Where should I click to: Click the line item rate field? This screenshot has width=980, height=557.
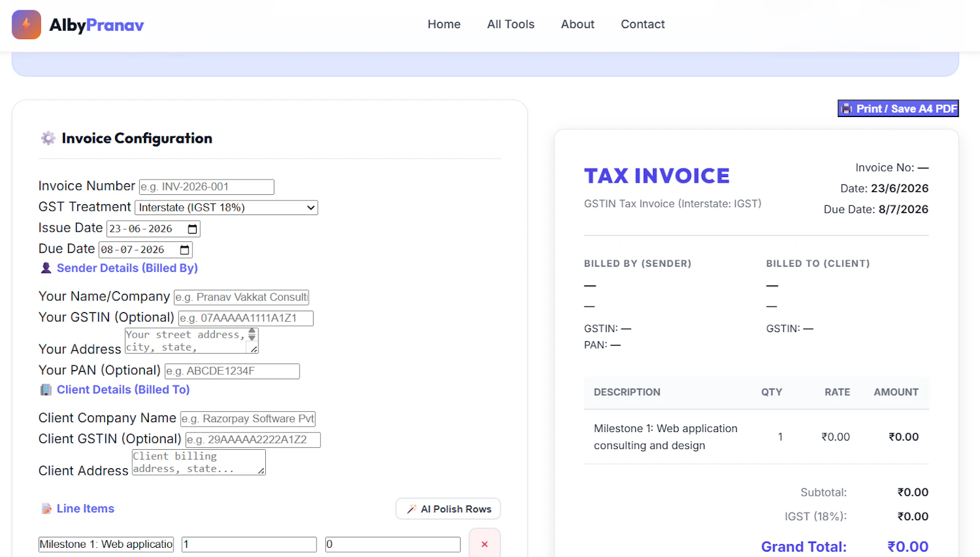tap(393, 544)
